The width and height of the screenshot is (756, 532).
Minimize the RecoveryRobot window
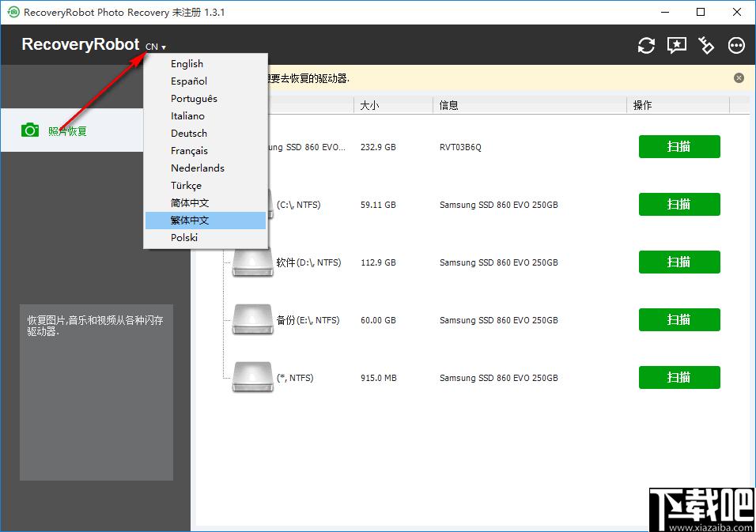point(665,12)
